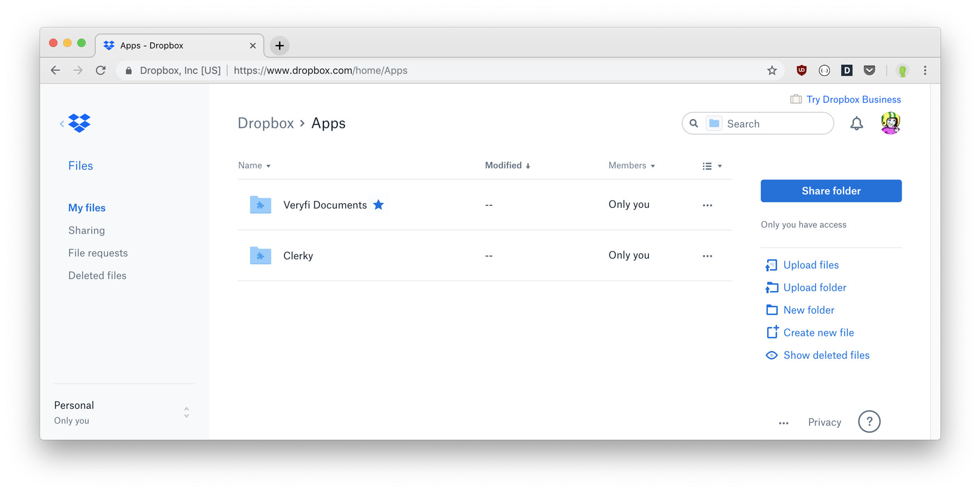Open File requests in sidebar
Image resolution: width=980 pixels, height=492 pixels.
98,253
